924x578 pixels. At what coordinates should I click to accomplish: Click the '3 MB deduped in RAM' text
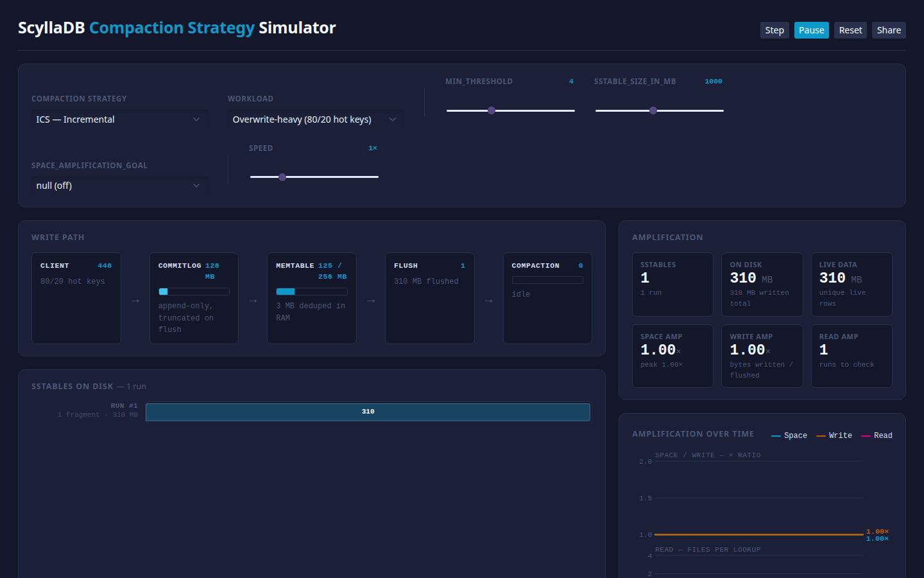[311, 311]
